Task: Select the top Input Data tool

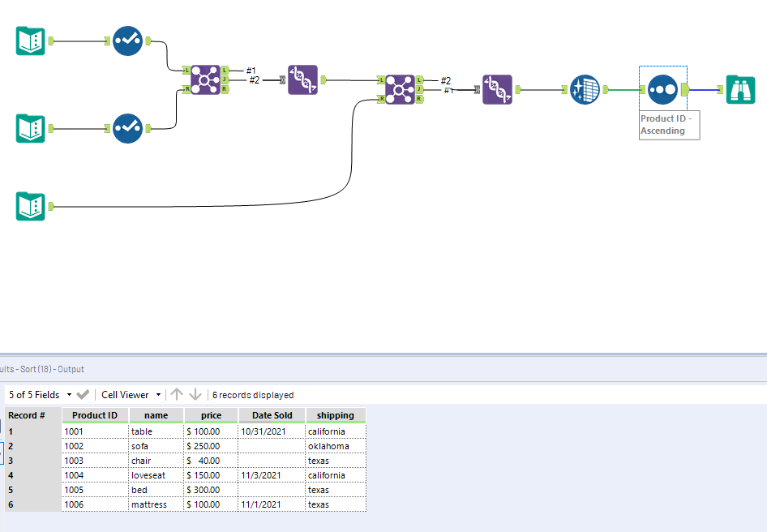Action: coord(30,41)
